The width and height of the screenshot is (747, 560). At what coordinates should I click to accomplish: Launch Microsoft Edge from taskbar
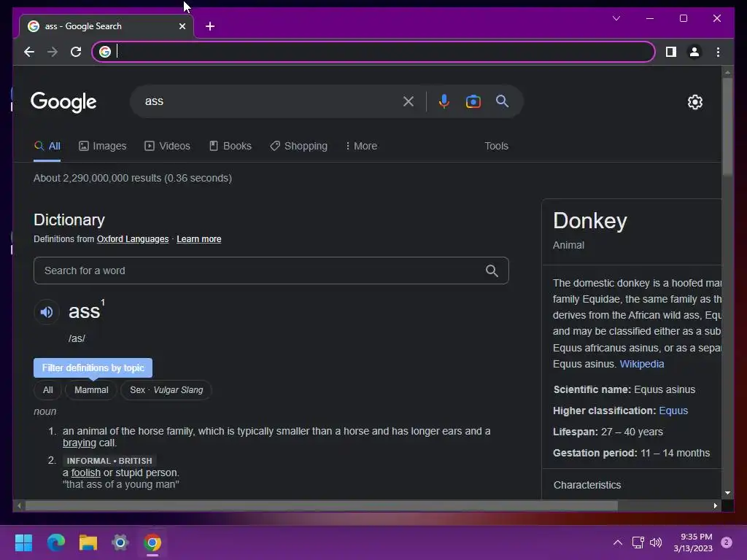click(55, 542)
